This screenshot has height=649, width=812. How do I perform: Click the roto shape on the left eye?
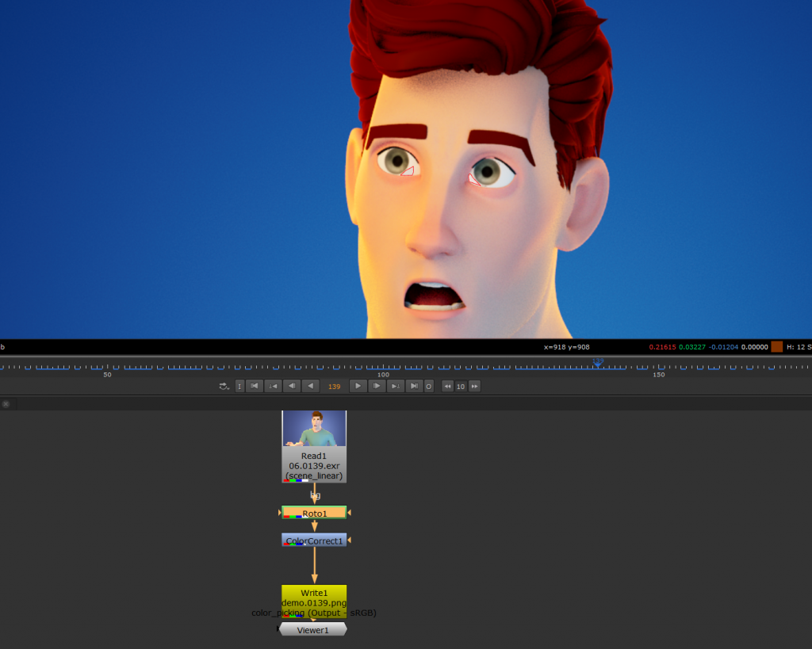(x=408, y=171)
